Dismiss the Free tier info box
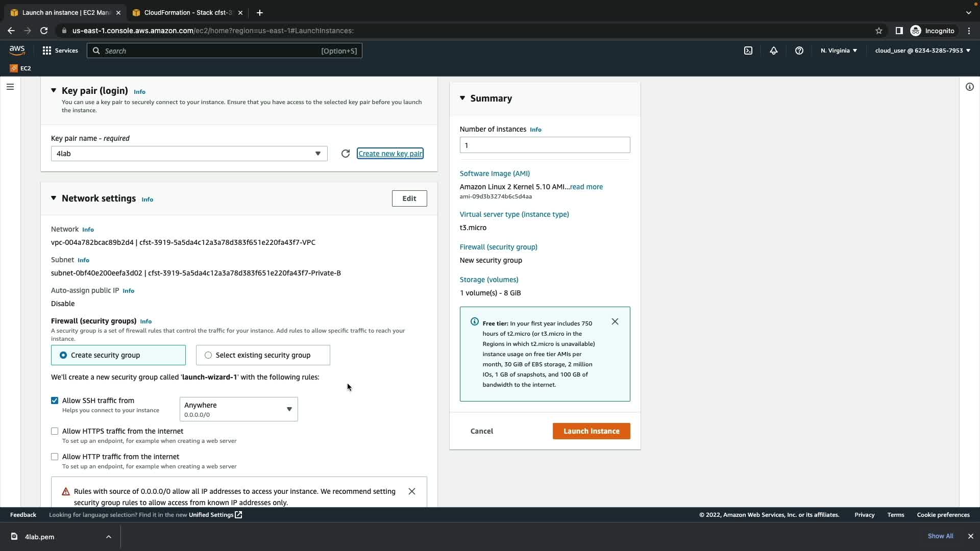The height and width of the screenshot is (551, 980). pos(615,321)
